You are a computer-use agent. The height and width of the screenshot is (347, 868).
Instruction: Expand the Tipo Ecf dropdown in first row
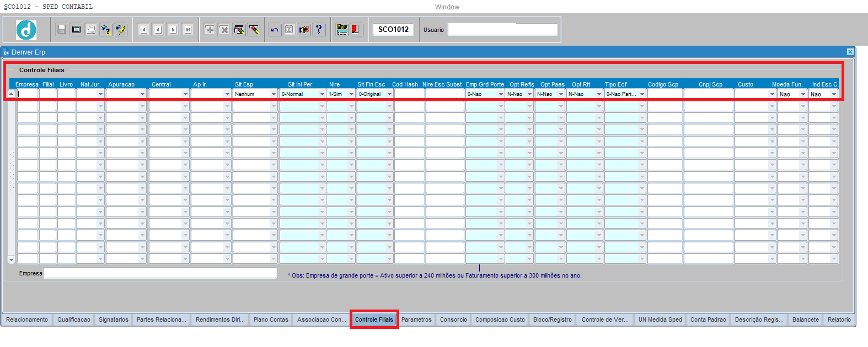tap(642, 94)
